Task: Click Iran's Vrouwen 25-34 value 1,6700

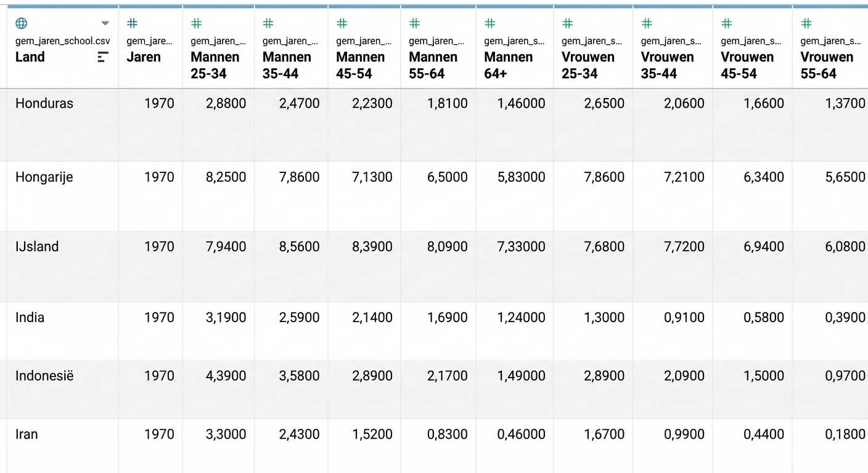Action: click(604, 434)
